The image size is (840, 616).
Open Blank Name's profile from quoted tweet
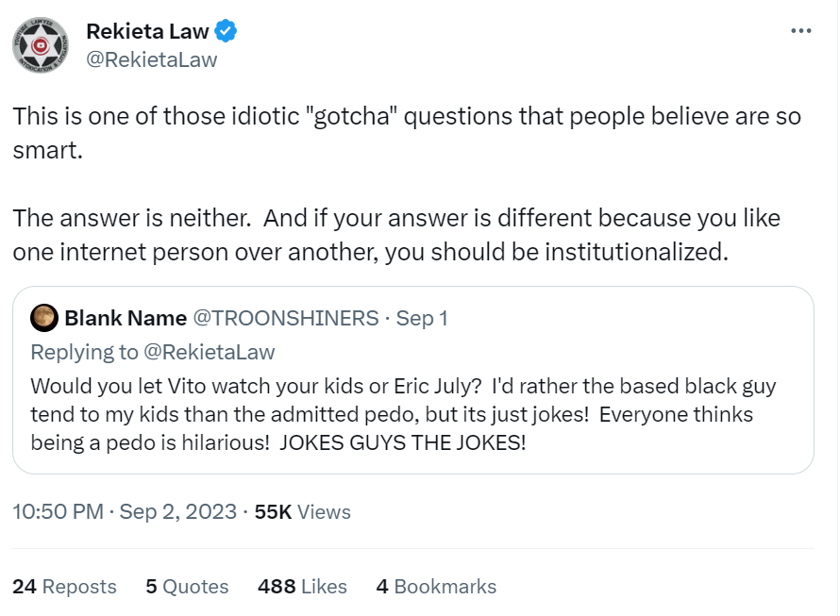click(126, 318)
